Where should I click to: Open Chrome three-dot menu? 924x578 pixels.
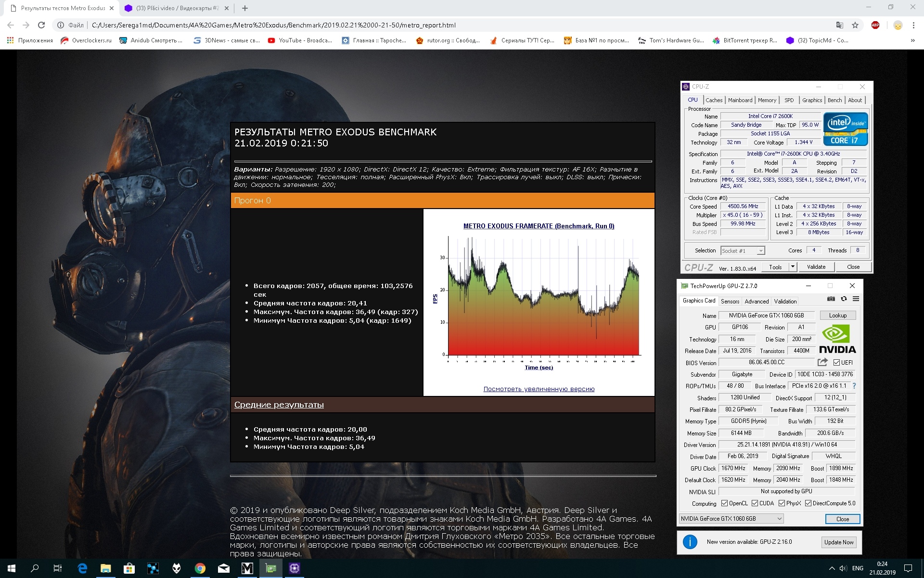(x=913, y=25)
